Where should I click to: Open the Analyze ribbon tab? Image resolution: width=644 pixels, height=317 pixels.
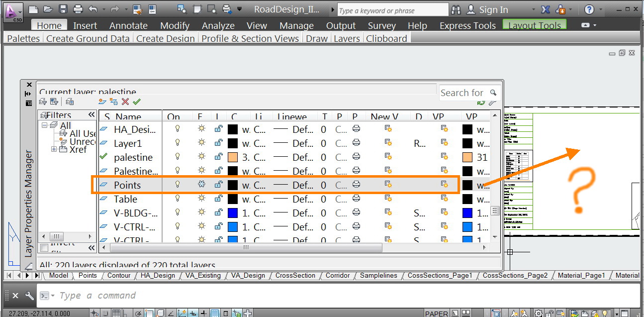218,25
